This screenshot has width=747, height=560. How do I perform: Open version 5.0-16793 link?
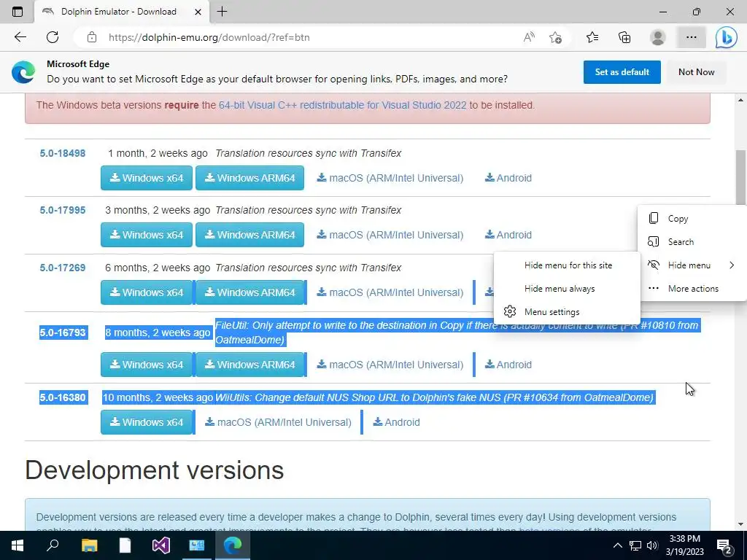63,332
